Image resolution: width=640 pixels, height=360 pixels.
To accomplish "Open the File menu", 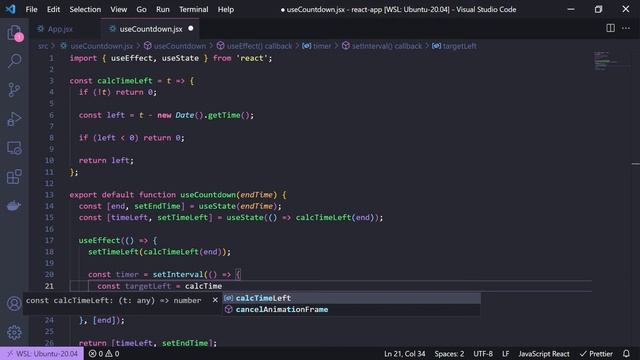I will click(x=31, y=9).
